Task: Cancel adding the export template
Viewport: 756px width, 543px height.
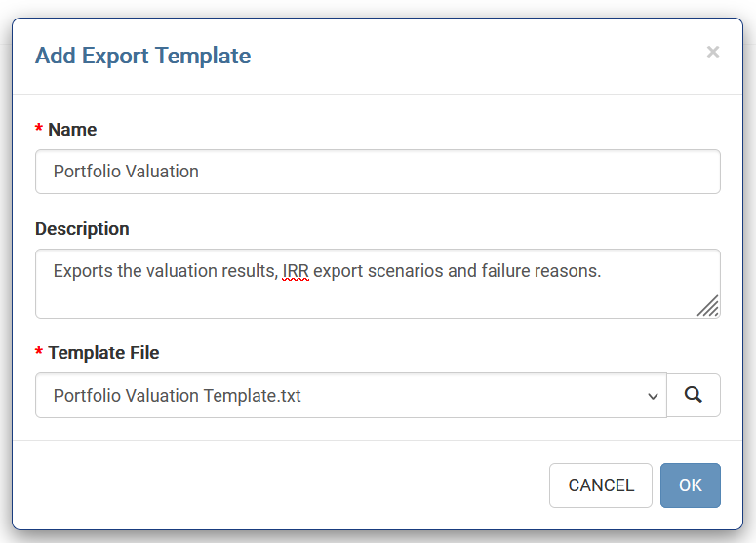Action: click(601, 485)
